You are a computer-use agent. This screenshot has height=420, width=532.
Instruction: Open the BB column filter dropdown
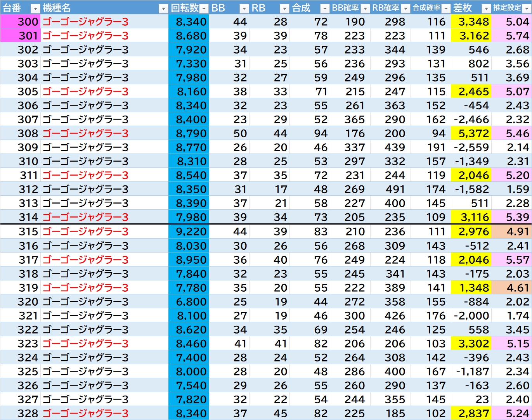click(244, 9)
